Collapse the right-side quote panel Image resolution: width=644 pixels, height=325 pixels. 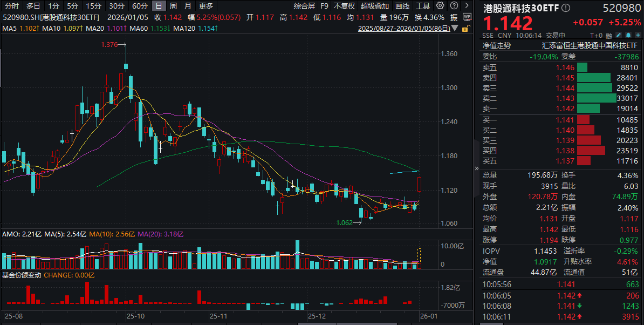(x=476, y=168)
